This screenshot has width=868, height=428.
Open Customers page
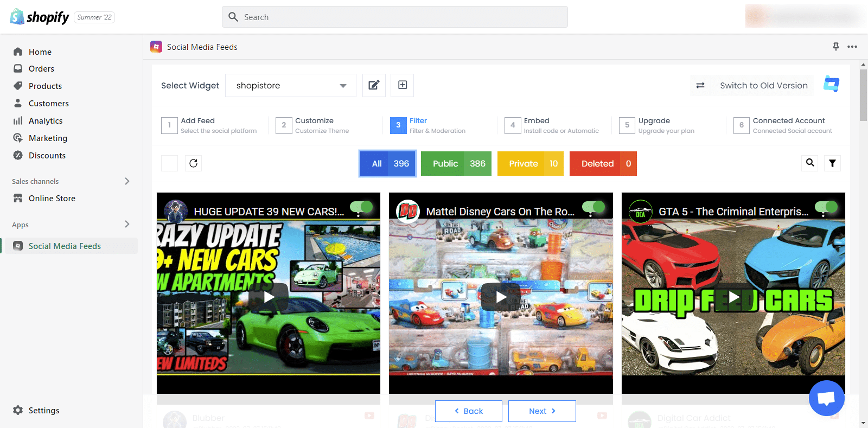pos(48,103)
